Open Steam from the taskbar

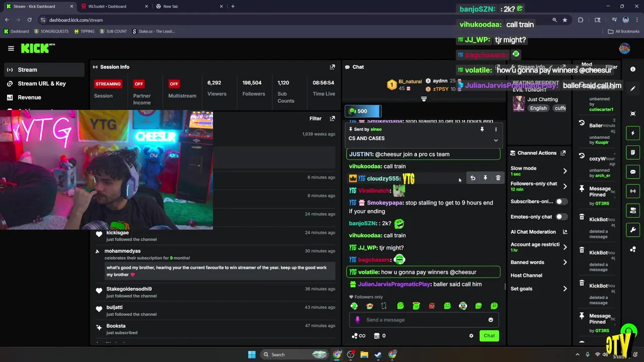pyautogui.click(x=378, y=354)
